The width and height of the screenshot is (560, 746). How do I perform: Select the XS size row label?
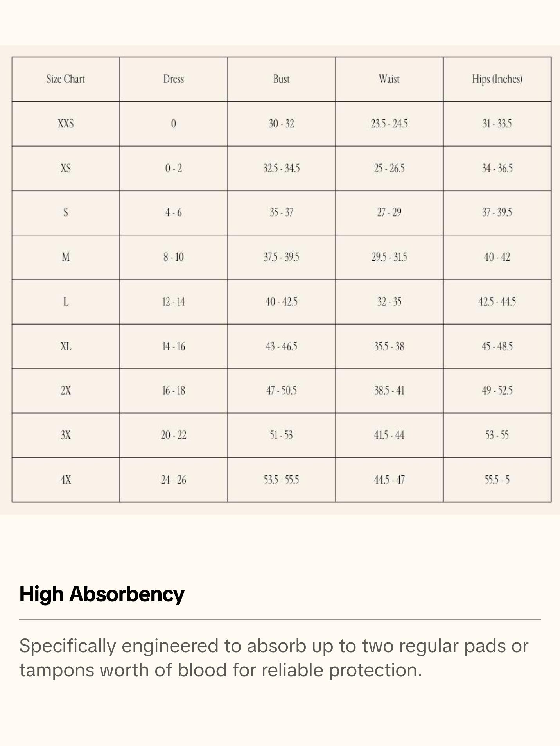(x=66, y=169)
